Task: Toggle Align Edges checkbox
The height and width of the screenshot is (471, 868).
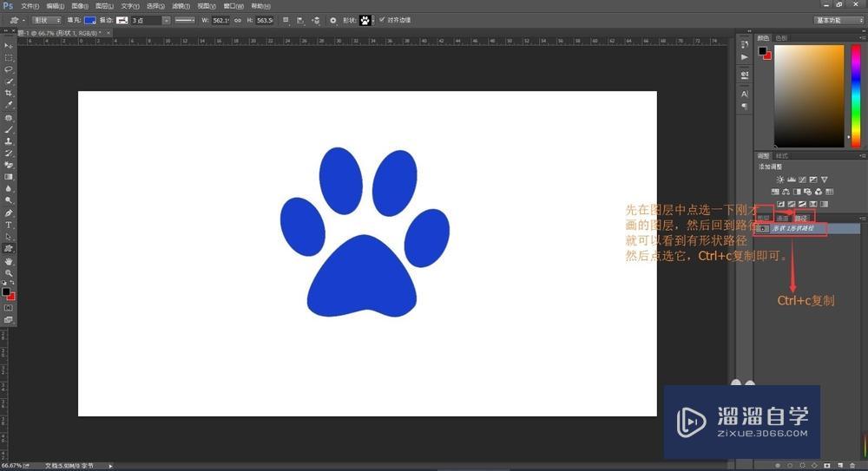Action: coord(381,19)
